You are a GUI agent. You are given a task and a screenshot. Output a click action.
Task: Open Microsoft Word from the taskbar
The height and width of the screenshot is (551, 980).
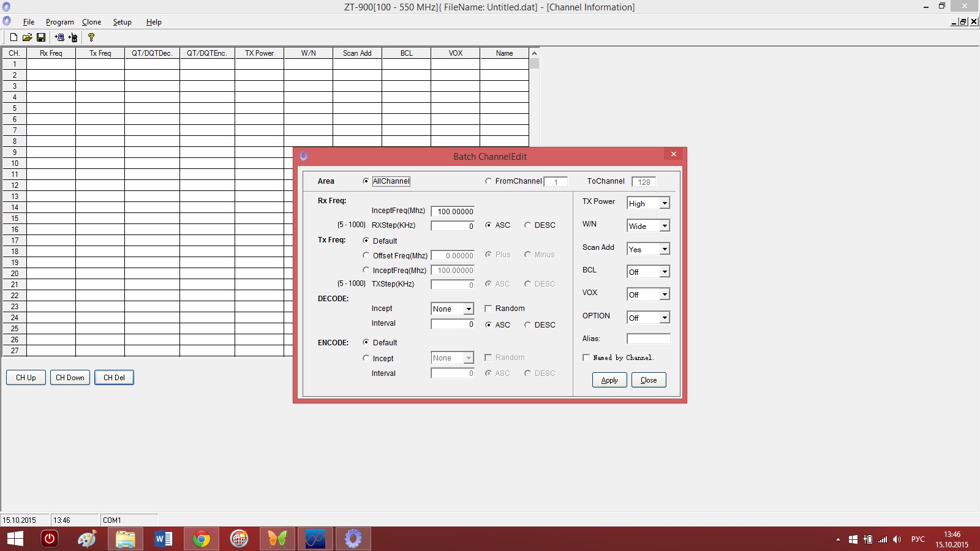[163, 539]
